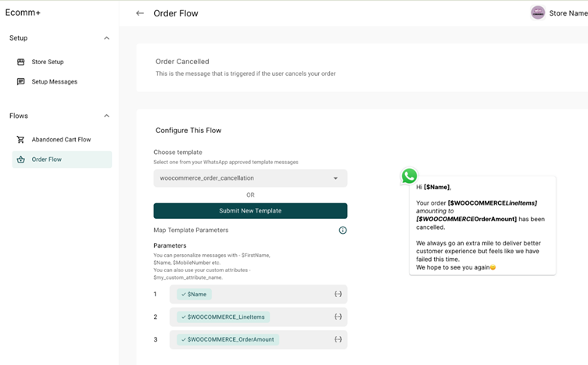The height and width of the screenshot is (365, 588).
Task: Click the braces icon in the $WOOCOMMERCE_LineItems row
Action: 338,317
